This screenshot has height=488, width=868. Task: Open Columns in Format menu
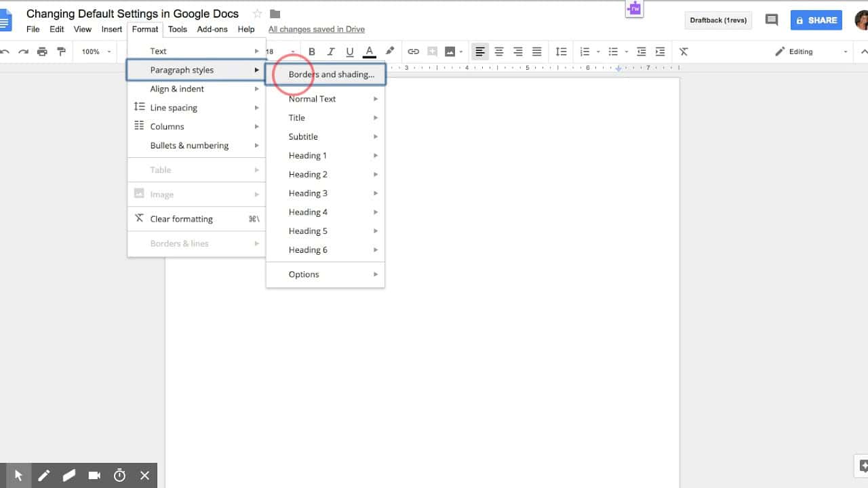(x=197, y=127)
